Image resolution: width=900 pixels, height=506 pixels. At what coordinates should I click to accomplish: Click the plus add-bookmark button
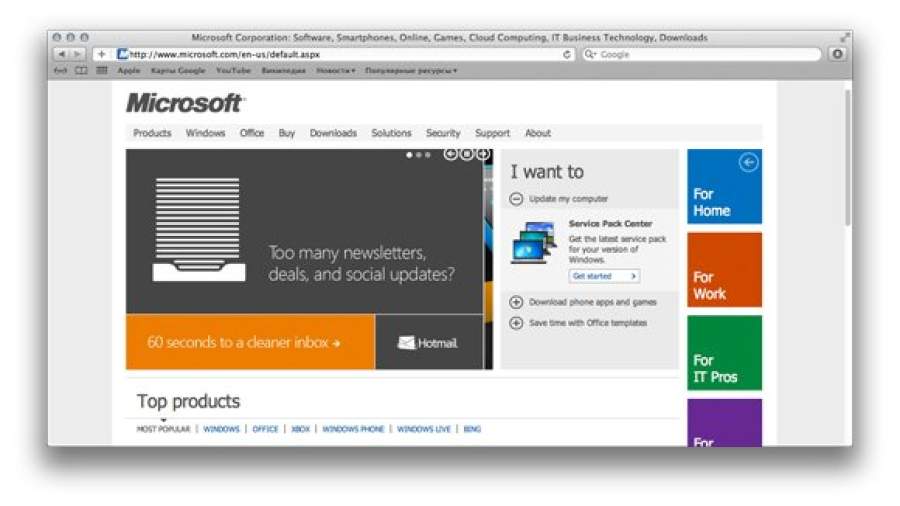[x=102, y=54]
